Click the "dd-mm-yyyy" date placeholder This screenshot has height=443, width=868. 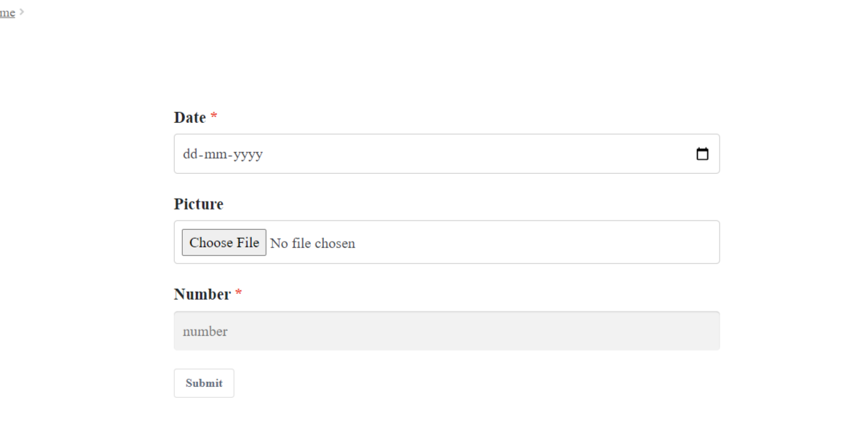[223, 154]
